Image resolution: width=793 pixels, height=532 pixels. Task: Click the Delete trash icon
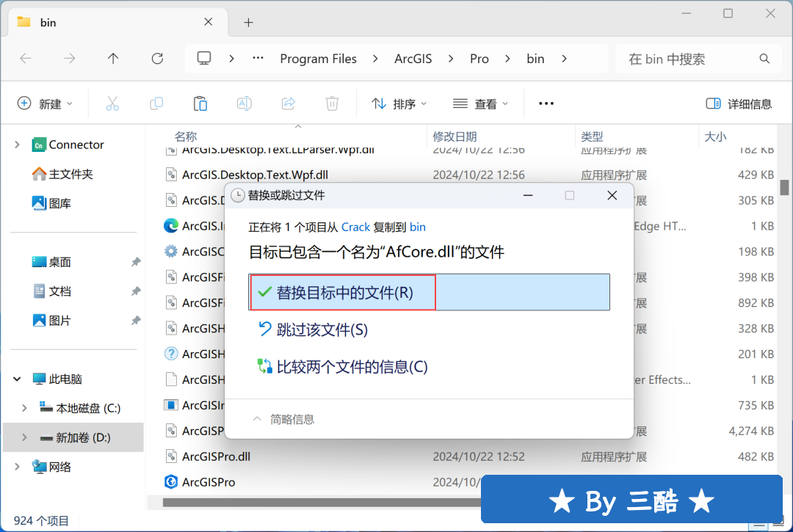[x=332, y=103]
